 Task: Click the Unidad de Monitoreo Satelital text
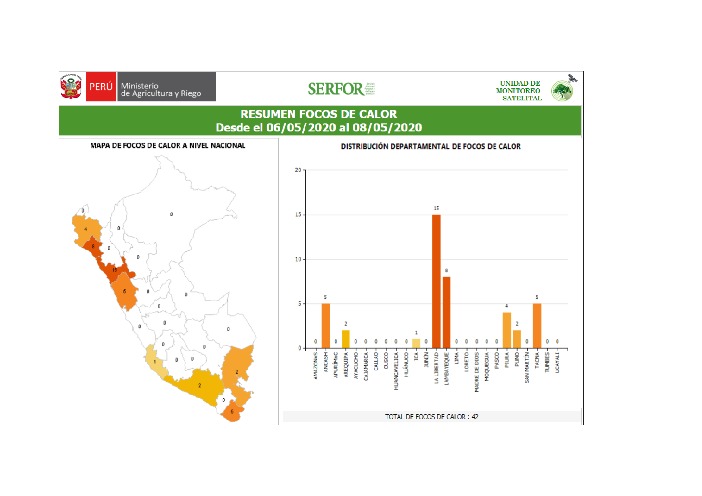(x=518, y=89)
